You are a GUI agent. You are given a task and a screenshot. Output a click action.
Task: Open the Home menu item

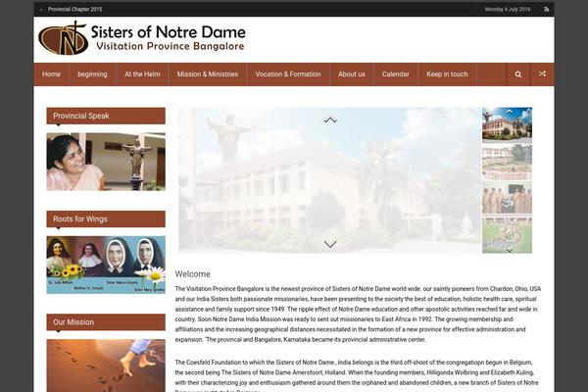point(51,74)
